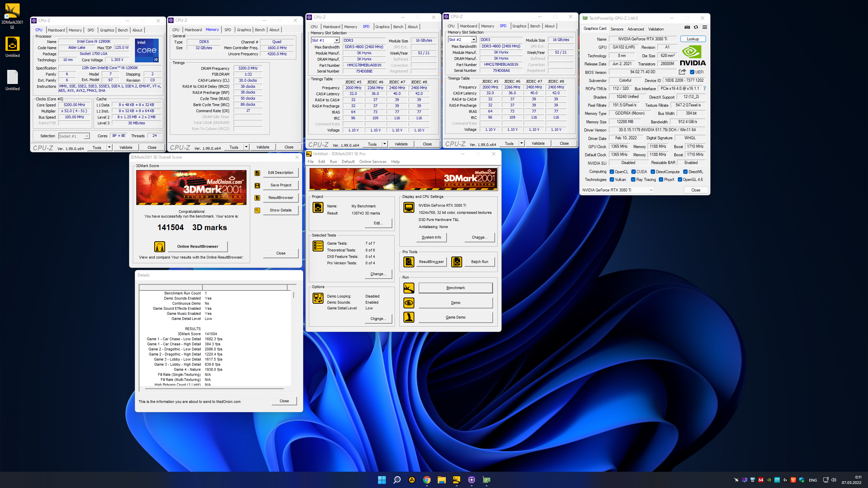The width and height of the screenshot is (868, 488).
Task: Open the Slot #2 memory slot dropdown
Action: point(474,40)
